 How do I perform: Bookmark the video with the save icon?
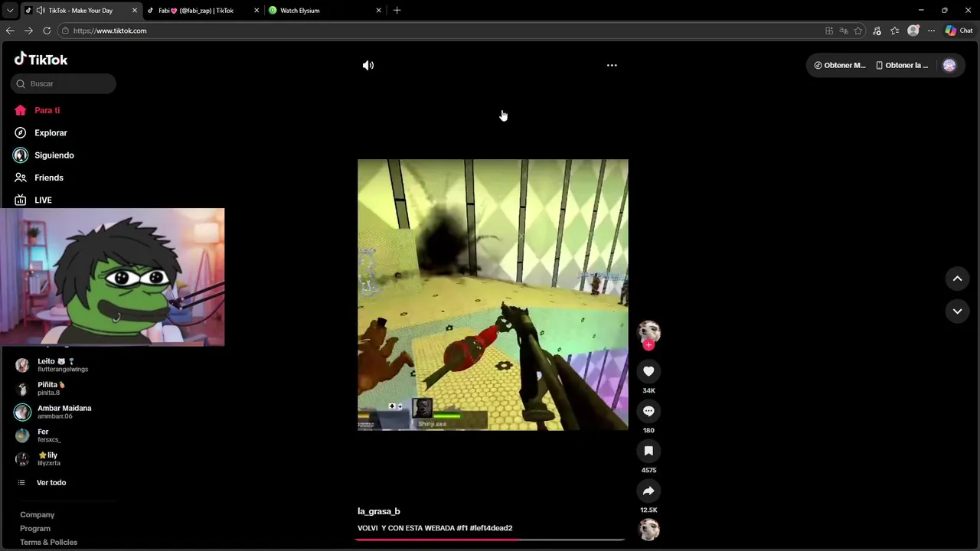[x=648, y=451]
